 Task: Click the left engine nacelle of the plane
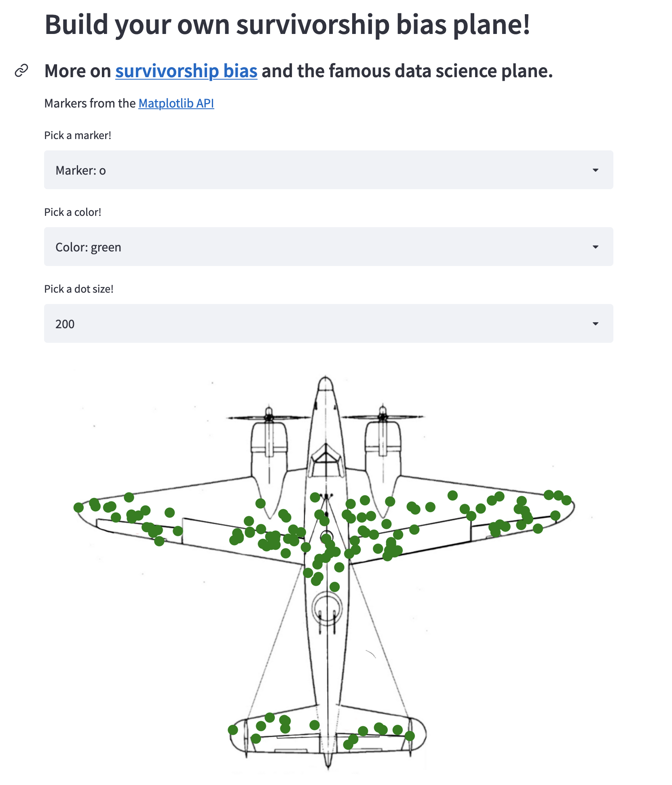pos(269,449)
